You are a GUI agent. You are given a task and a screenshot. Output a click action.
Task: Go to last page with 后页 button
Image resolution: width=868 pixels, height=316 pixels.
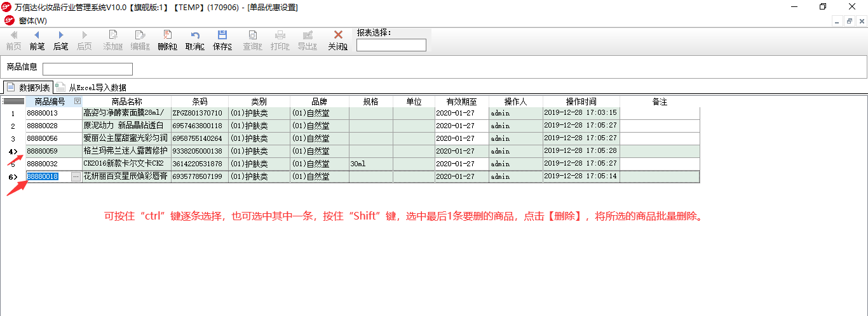pos(84,41)
